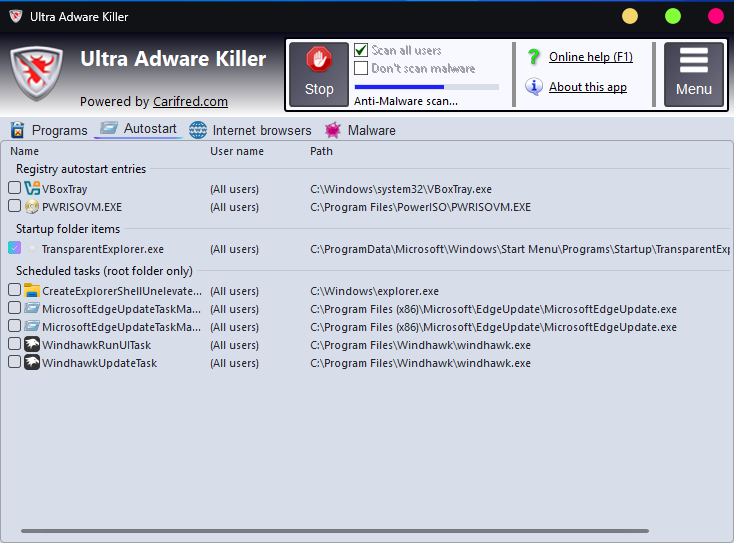Open the Internet browsers tab

(250, 130)
